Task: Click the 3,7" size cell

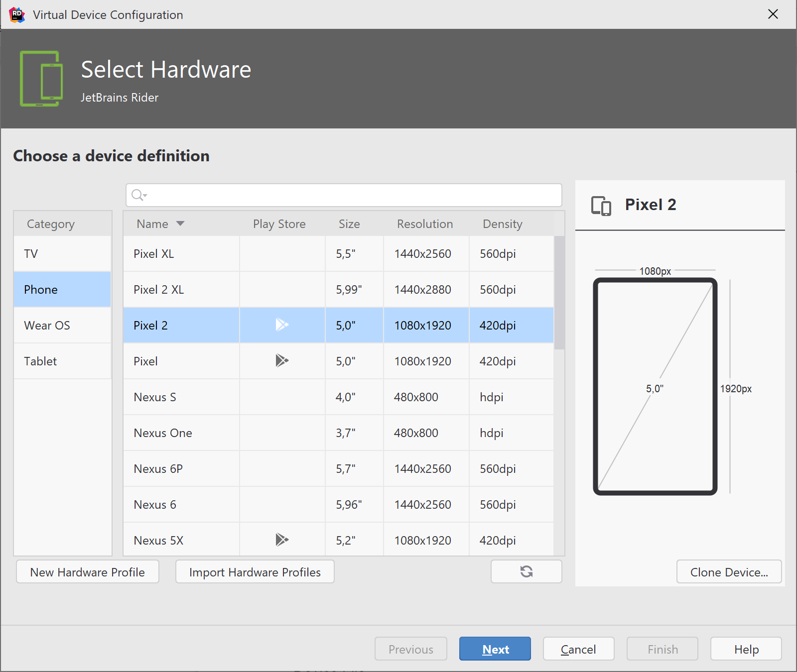Action: coord(354,433)
